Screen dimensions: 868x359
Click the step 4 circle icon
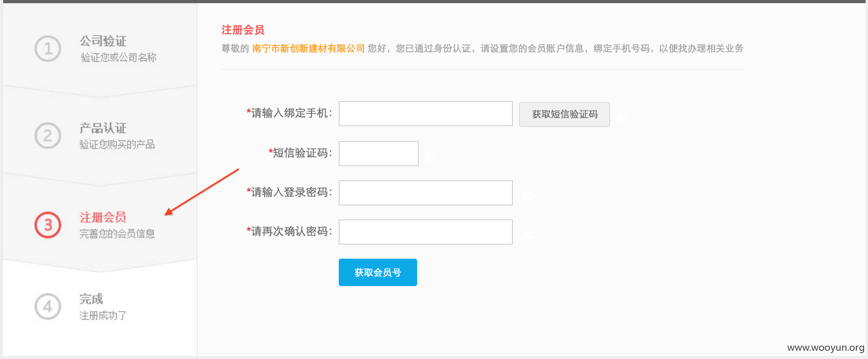pyautogui.click(x=48, y=306)
